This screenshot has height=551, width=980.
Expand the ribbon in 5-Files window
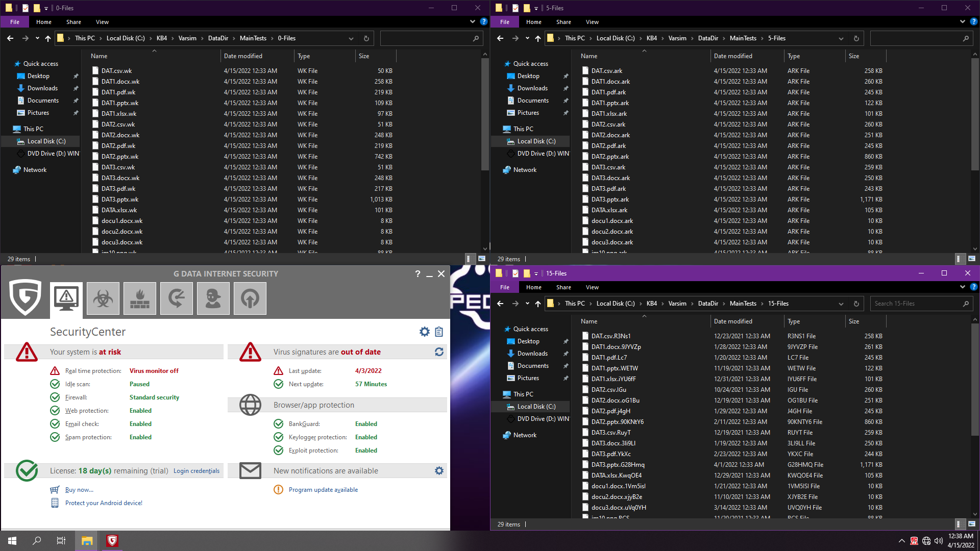click(x=962, y=22)
